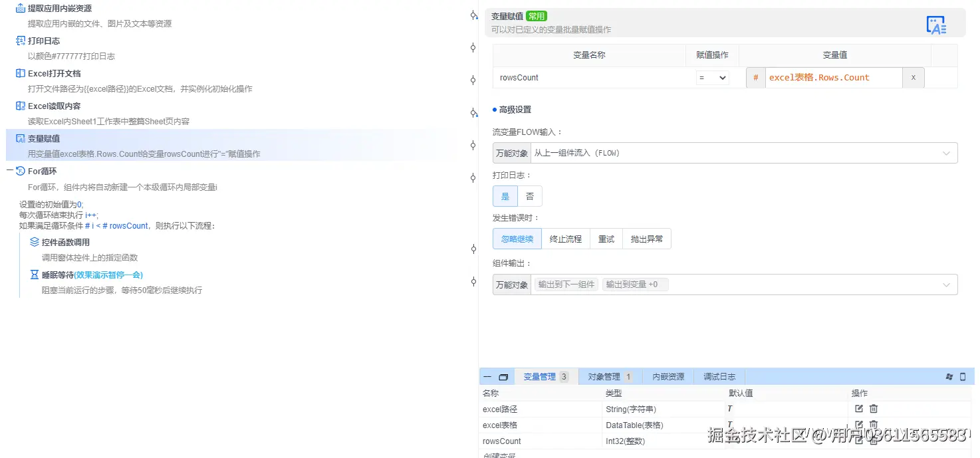The image size is (980, 458).
Task: Click connector node beside 提取应用内嵌资源 step
Action: pyautogui.click(x=473, y=15)
